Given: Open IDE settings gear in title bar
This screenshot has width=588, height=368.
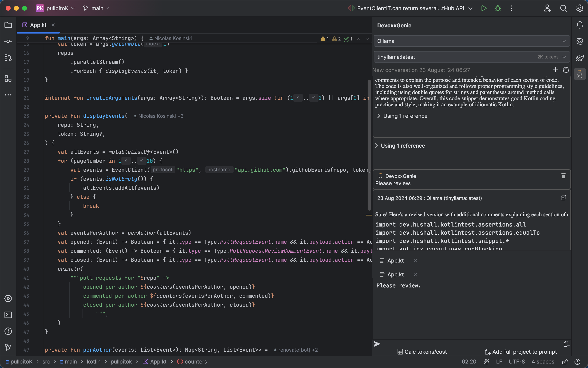Looking at the screenshot, I should [580, 8].
